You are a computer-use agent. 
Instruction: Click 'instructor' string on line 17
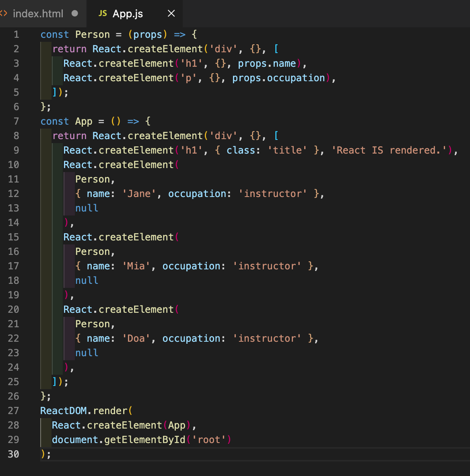coord(267,266)
